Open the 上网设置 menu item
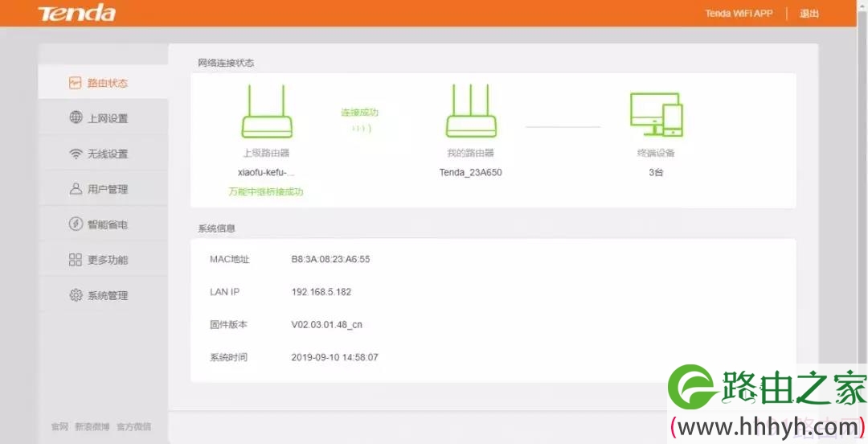 pyautogui.click(x=103, y=118)
